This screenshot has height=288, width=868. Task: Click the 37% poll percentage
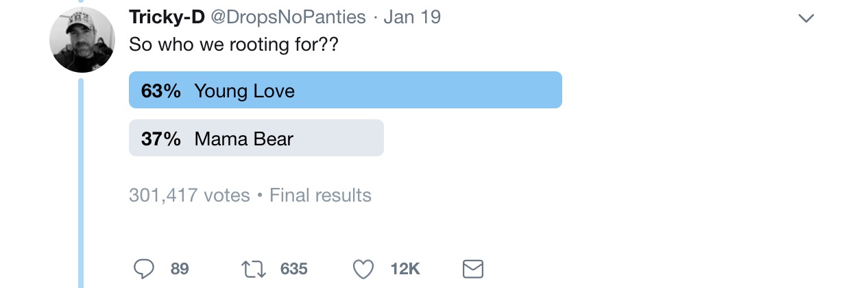click(x=161, y=139)
